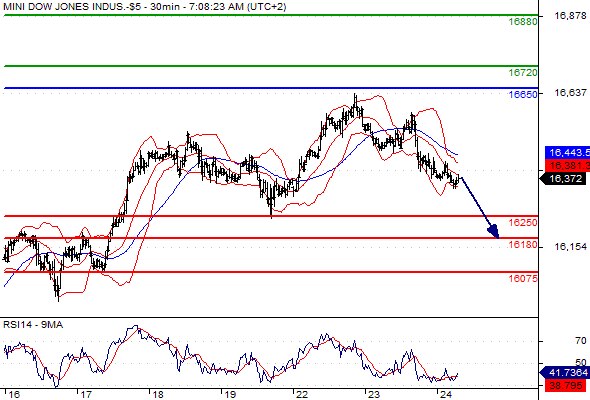Select the 16720 green resistance label
This screenshot has height=400, width=590.
[523, 73]
